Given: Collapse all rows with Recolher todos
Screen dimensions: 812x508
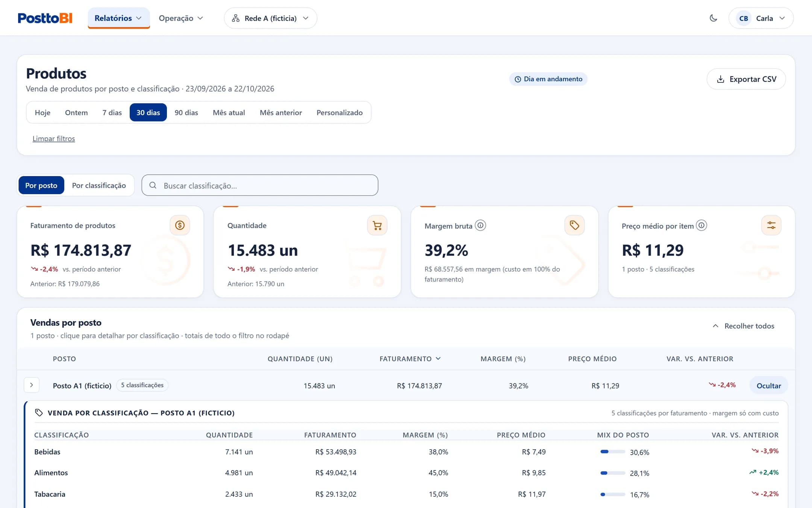Looking at the screenshot, I should point(743,326).
